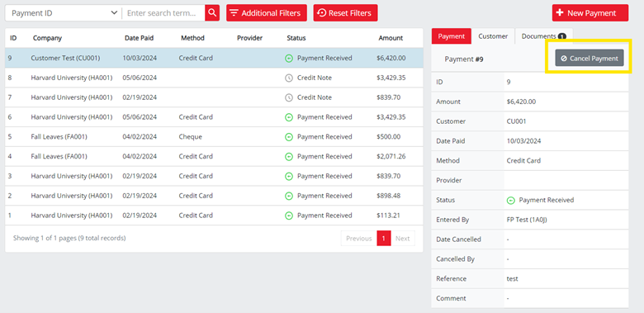Sort by Method column header
644x313 pixels.
(192, 38)
